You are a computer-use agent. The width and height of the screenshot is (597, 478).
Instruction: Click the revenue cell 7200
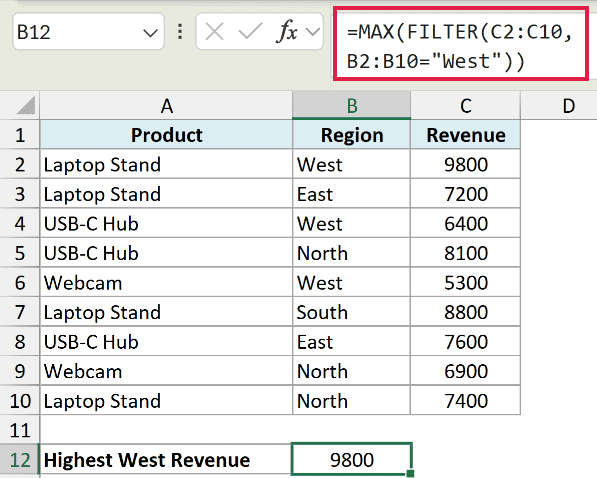click(x=465, y=193)
